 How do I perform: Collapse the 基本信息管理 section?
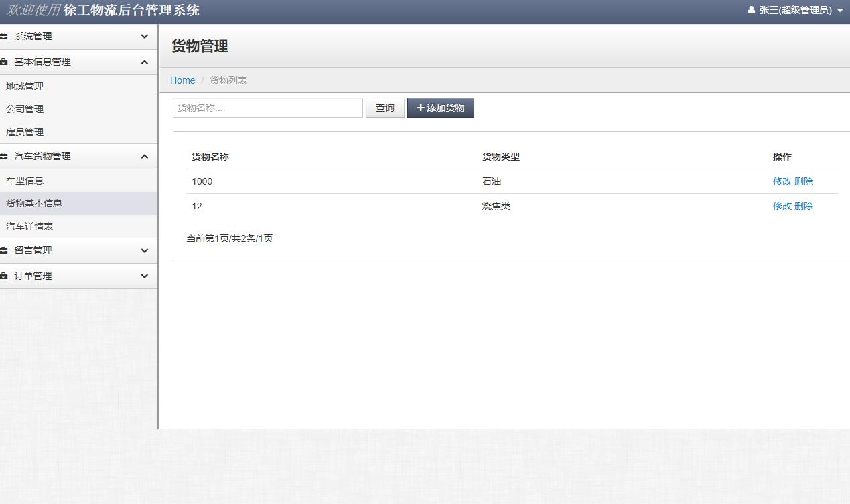tap(78, 62)
